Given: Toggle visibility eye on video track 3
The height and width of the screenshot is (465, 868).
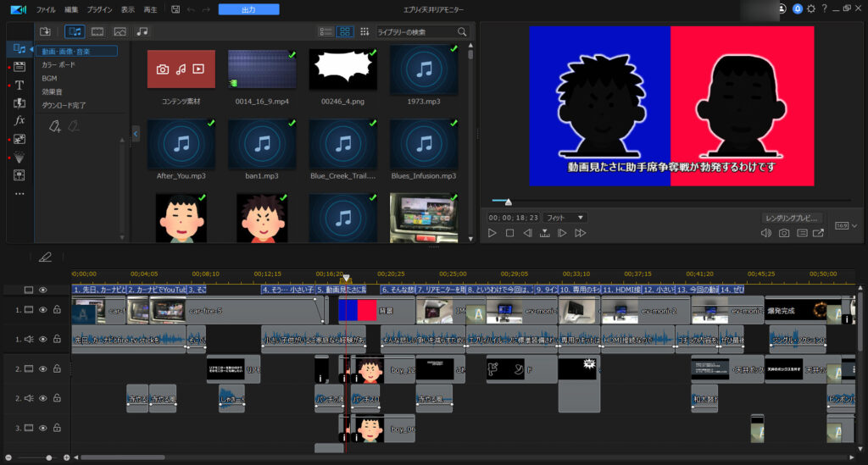Looking at the screenshot, I should [42, 428].
